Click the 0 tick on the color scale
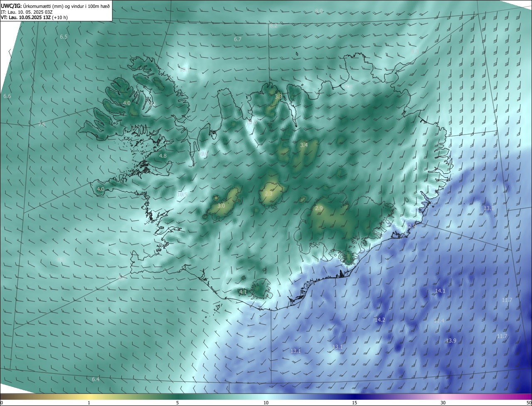Image resolution: width=532 pixels, height=406 pixels. pyautogui.click(x=2, y=403)
